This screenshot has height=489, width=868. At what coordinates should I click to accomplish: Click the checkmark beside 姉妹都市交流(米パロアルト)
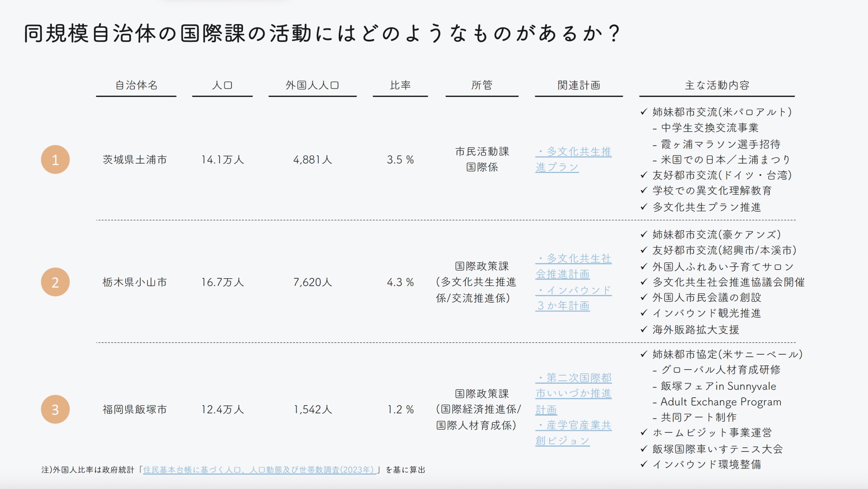(644, 112)
